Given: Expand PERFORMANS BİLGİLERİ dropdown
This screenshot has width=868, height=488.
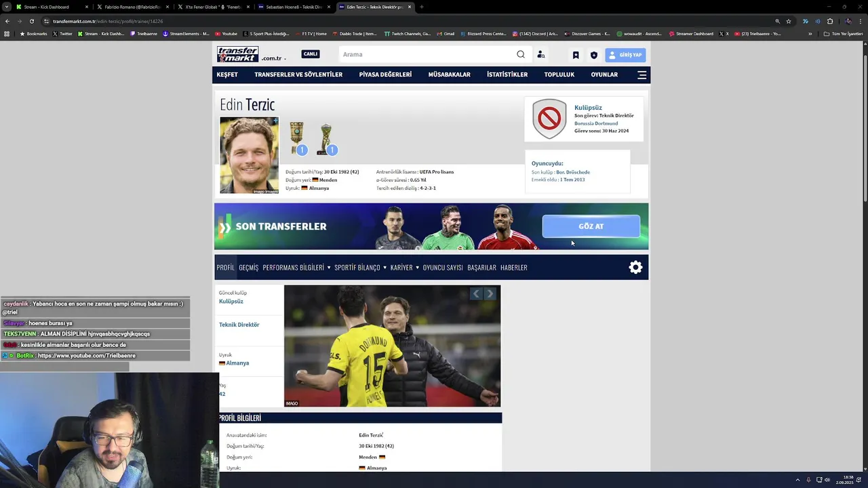Looking at the screenshot, I should click(296, 268).
